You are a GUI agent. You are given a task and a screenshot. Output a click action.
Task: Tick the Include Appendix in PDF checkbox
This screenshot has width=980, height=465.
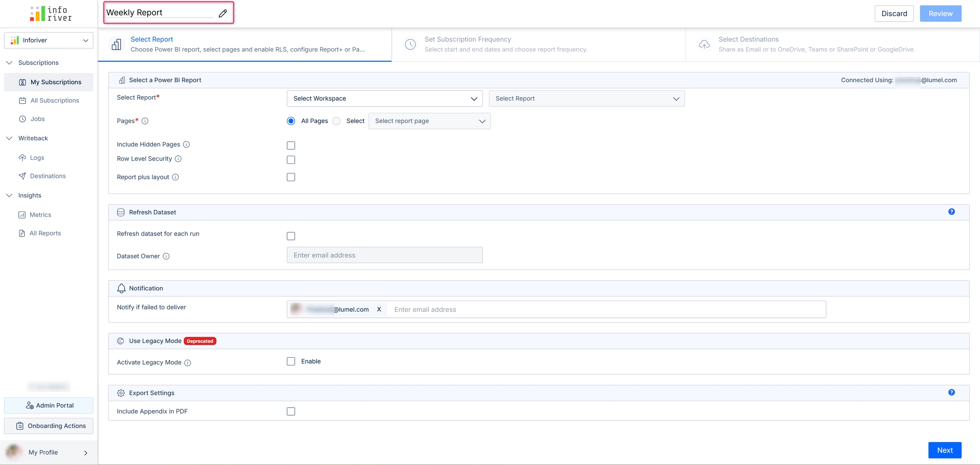coord(291,411)
